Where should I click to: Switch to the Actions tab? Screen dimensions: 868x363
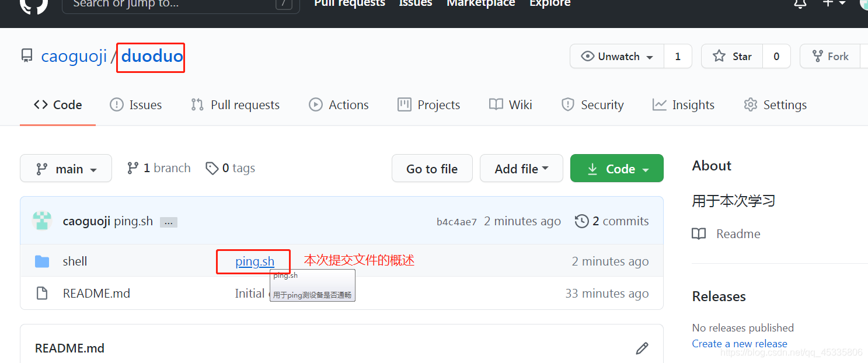point(339,105)
